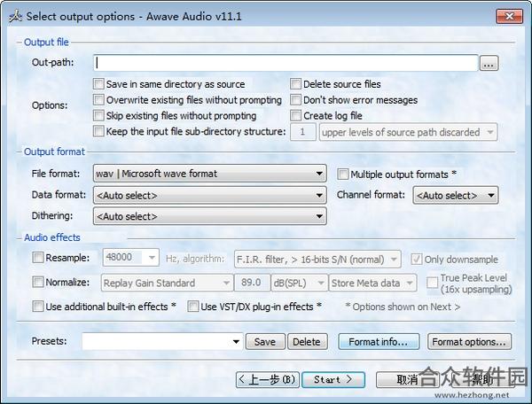Screen dimensions: 532x404
Task: Open the F.I.R. filter algorithm dropdown
Action: [x=317, y=260]
